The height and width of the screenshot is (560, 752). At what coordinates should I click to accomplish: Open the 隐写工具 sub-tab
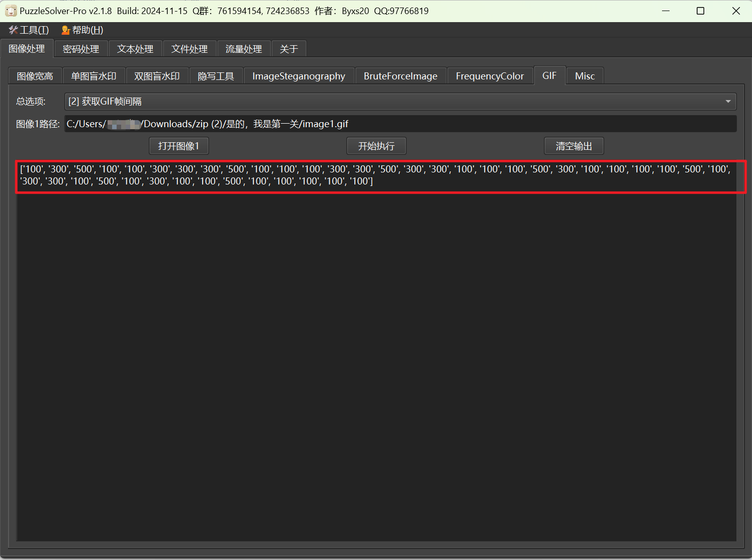pos(216,76)
